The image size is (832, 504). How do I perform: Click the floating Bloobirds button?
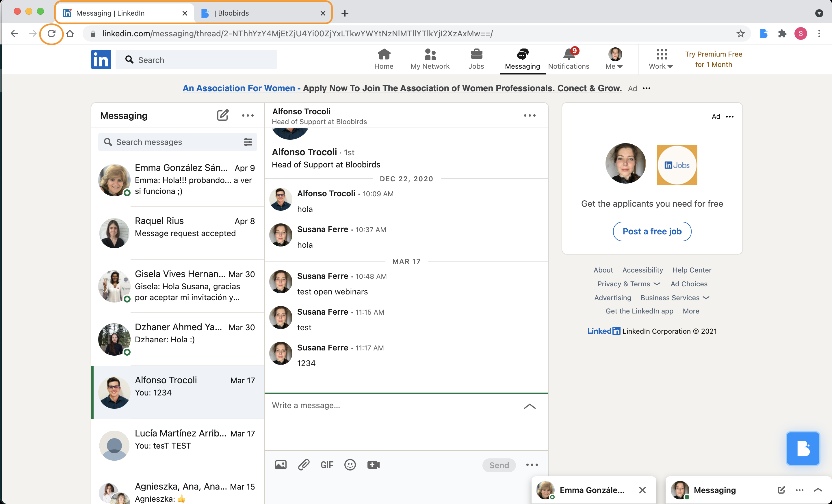coord(803,448)
